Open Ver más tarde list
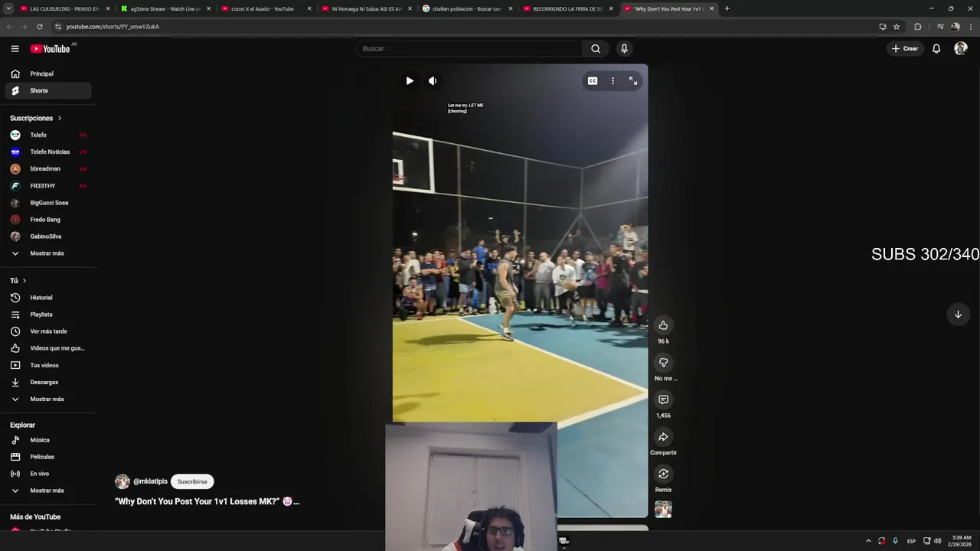This screenshot has width=980, height=551. (x=48, y=331)
